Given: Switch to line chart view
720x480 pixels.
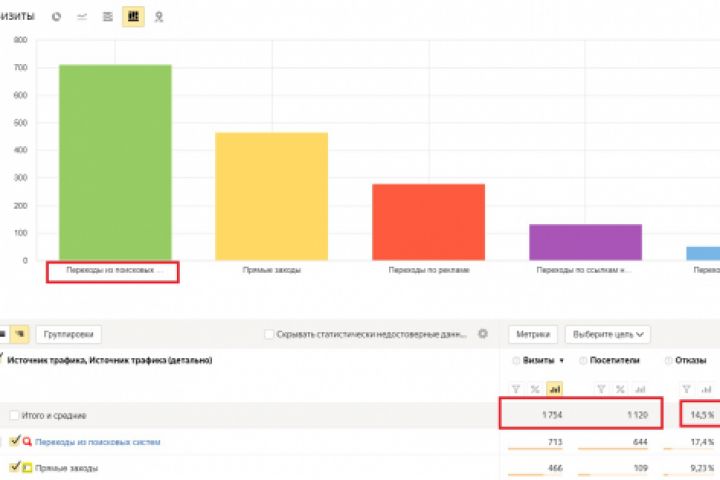Looking at the screenshot, I should [82, 17].
